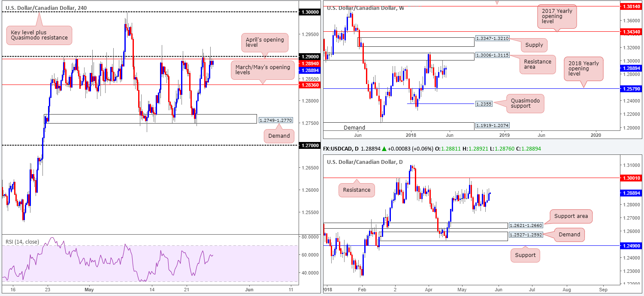
Task: Select the blue 1.28894 tag on 240 chart
Action: click(310, 70)
